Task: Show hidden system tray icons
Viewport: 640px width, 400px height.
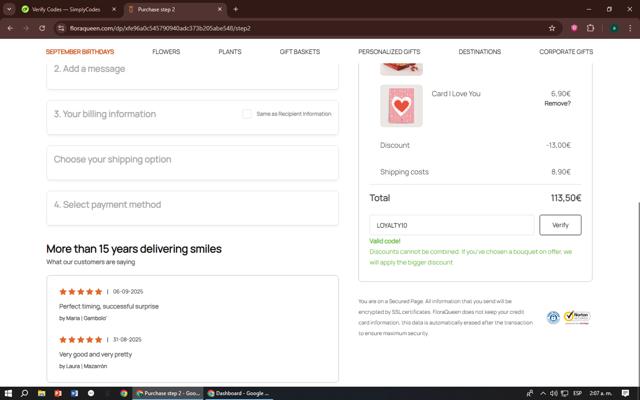Action: 543,393
